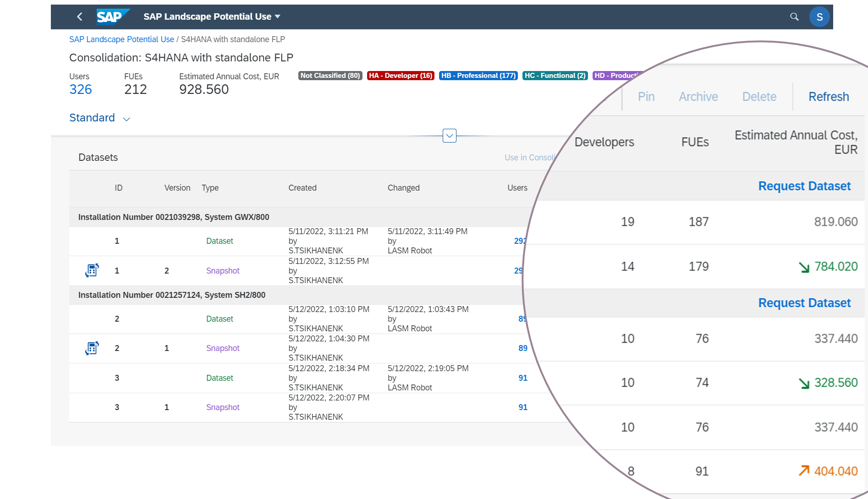Click the Pin button
This screenshot has width=868, height=499.
(646, 97)
